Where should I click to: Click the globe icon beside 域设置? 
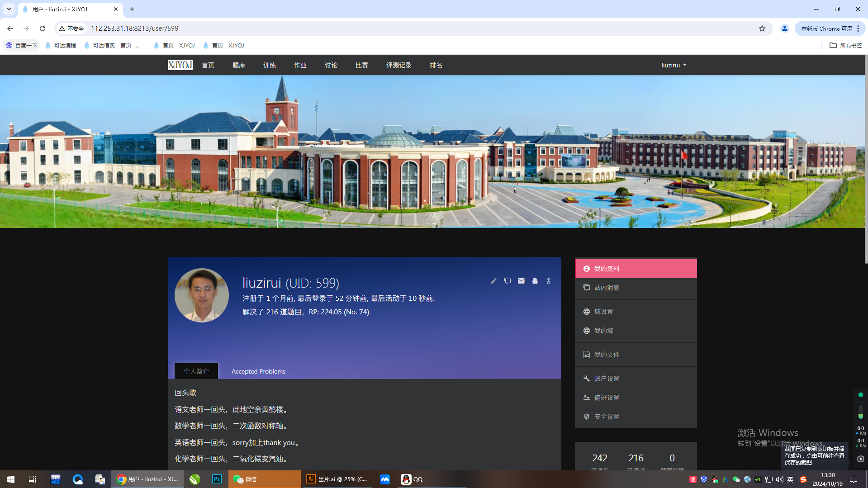pyautogui.click(x=587, y=312)
